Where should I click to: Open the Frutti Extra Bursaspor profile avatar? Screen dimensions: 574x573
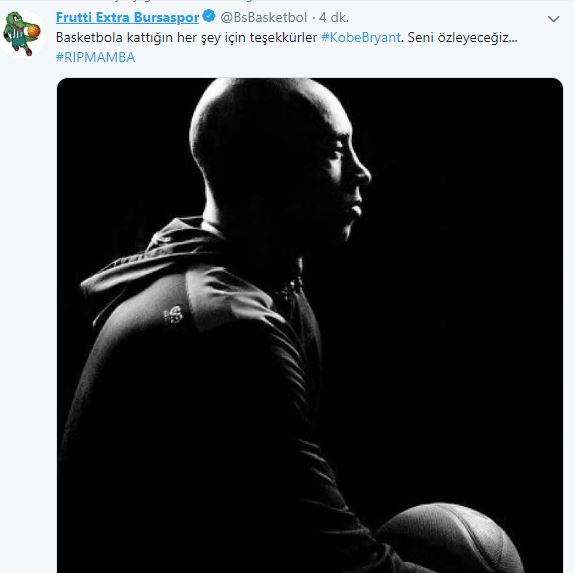tap(22, 33)
